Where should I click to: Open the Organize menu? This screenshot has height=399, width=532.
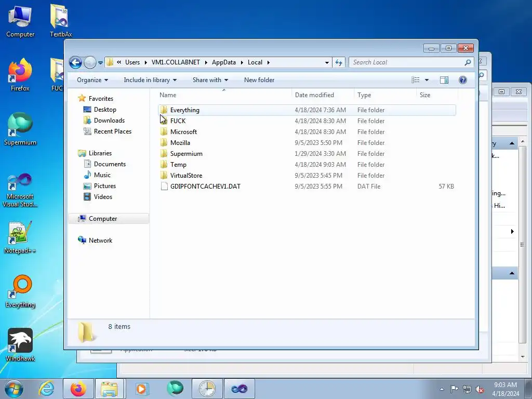coord(92,80)
